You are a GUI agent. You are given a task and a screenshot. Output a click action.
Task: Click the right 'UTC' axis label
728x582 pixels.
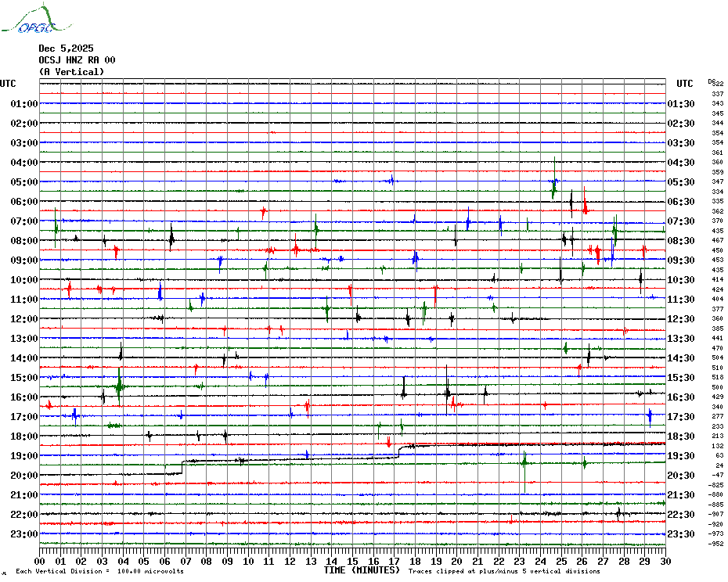click(x=685, y=84)
